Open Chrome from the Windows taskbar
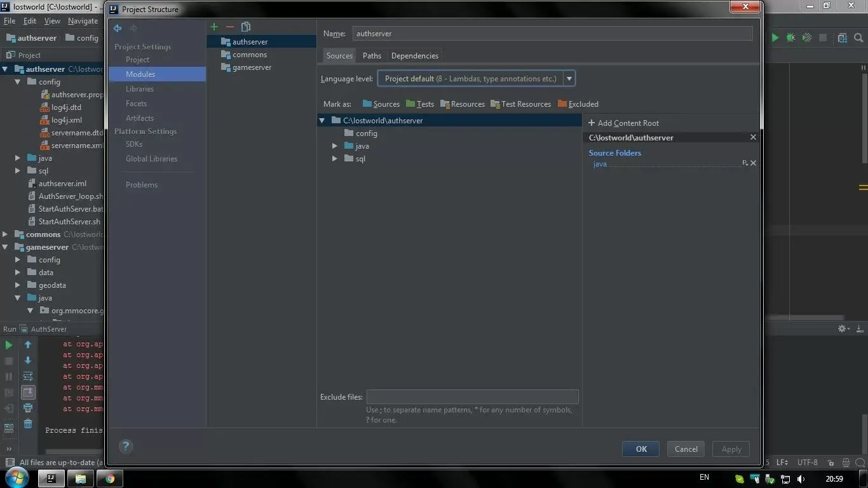 point(110,478)
